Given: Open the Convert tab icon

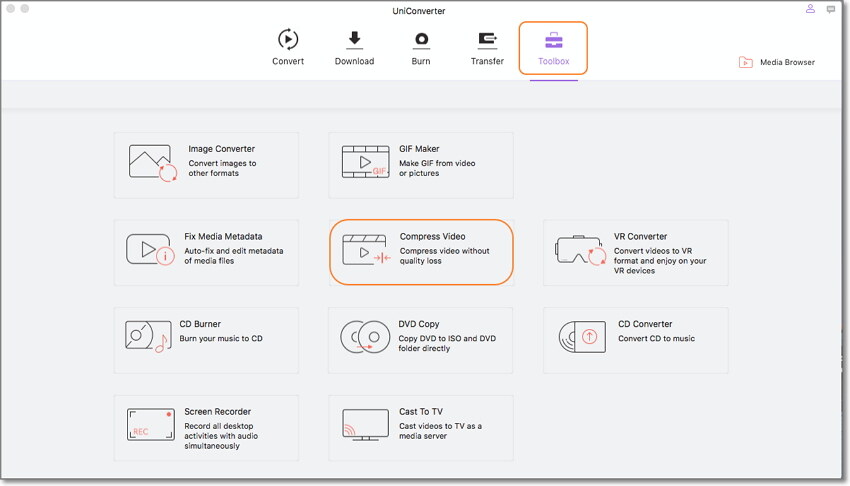Looking at the screenshot, I should coord(288,40).
